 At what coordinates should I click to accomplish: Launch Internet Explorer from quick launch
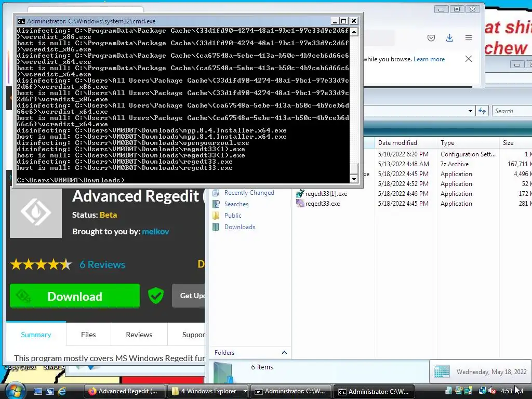(62, 391)
